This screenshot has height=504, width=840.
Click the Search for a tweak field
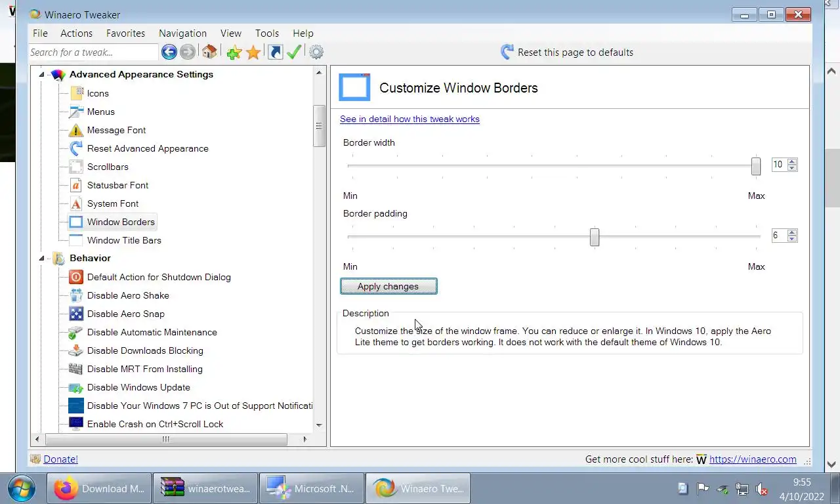(x=93, y=52)
